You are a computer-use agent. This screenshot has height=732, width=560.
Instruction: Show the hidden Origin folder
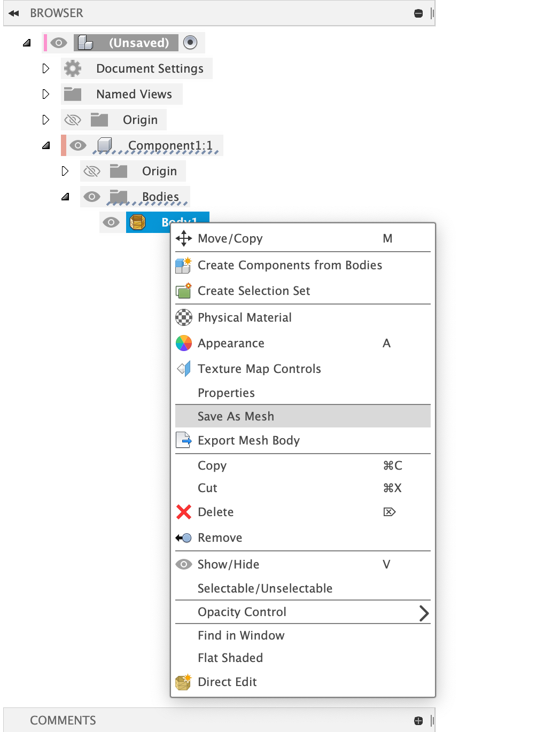(73, 120)
